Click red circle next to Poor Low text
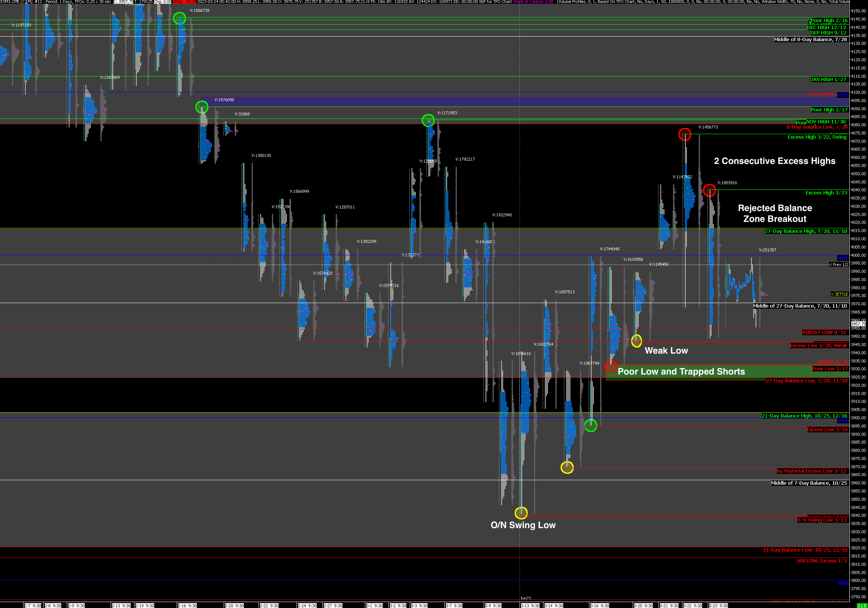Viewport: 868px width, 608px height. pos(610,366)
